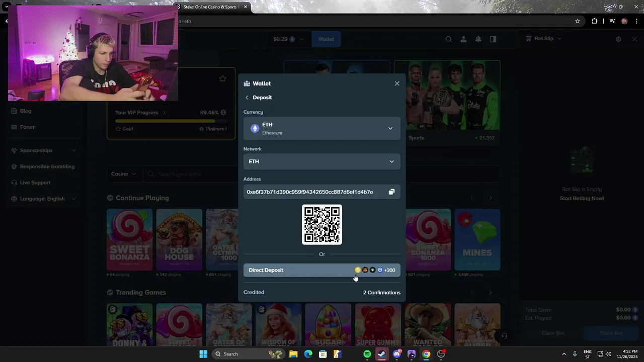Expand the $0.29 balance dropdown
Viewport: 644px width, 362px height.
pos(288,39)
